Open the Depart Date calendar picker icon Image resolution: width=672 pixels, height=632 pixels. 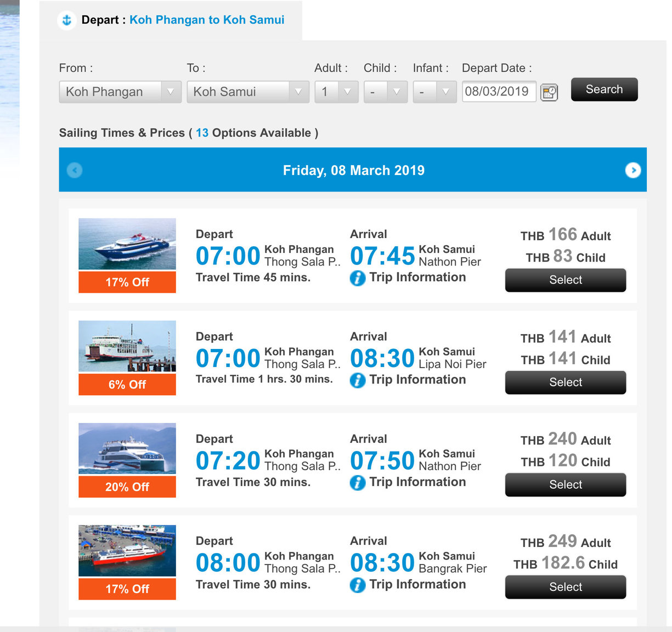click(549, 92)
